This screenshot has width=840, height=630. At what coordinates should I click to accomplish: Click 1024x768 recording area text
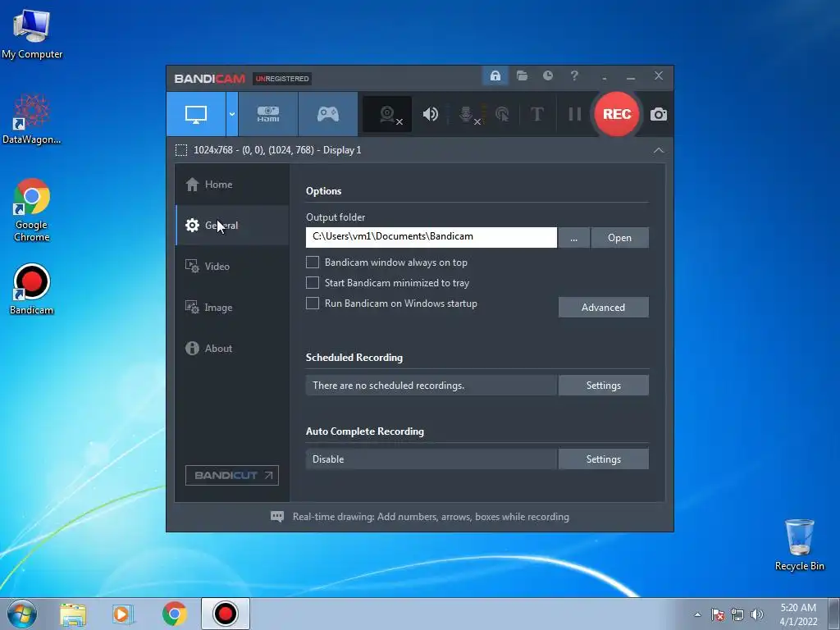point(277,150)
